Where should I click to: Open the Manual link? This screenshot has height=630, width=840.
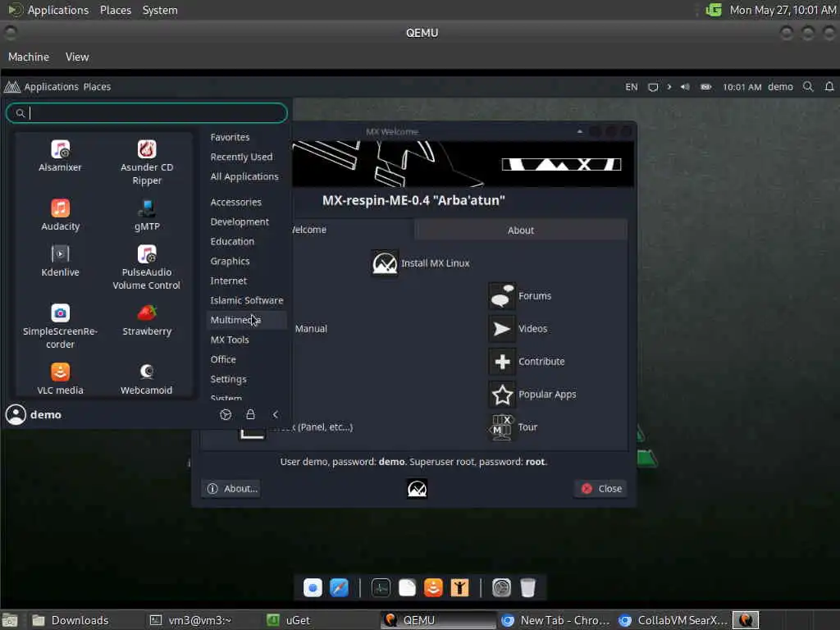pos(311,329)
